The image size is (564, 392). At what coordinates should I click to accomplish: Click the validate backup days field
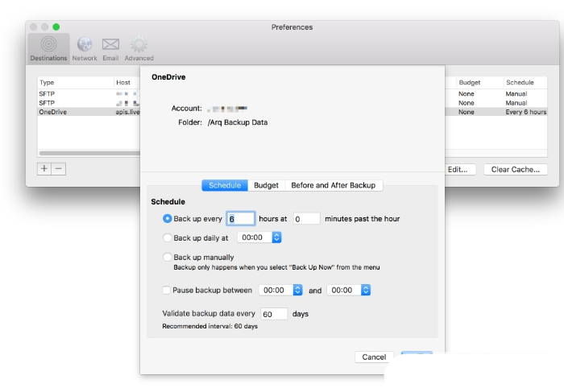tap(274, 314)
